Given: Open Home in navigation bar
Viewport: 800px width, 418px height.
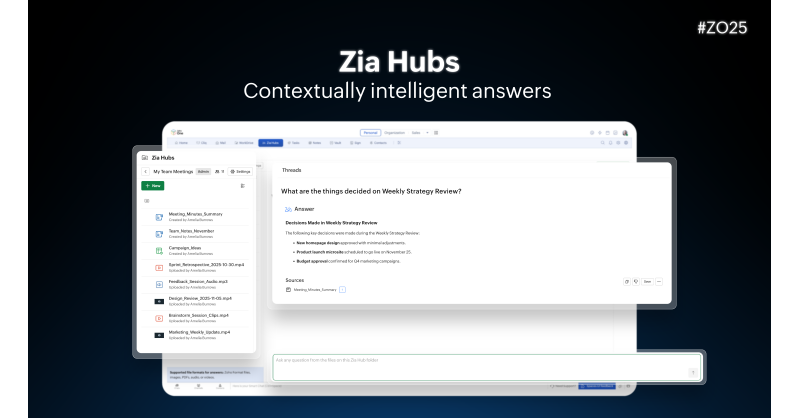Looking at the screenshot, I should (x=181, y=143).
